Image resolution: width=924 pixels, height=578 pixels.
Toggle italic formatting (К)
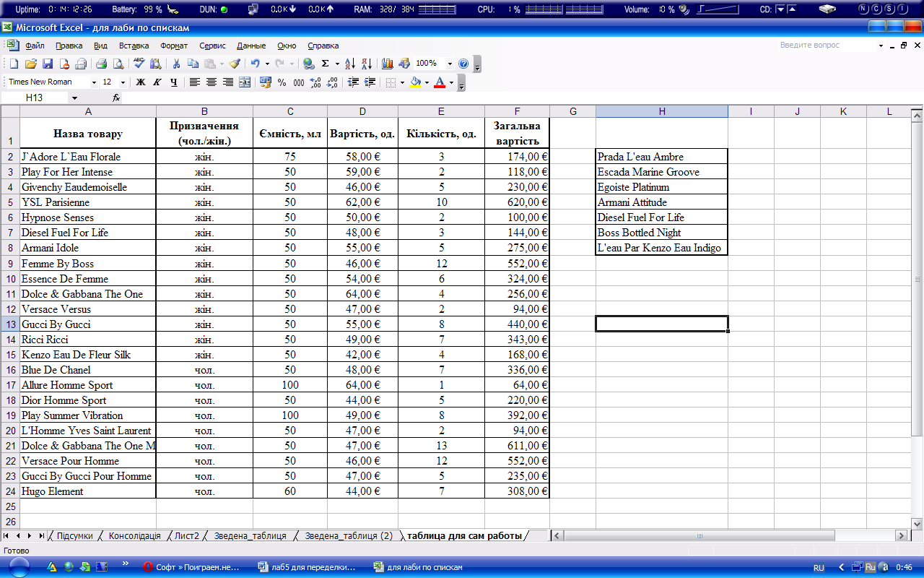157,82
